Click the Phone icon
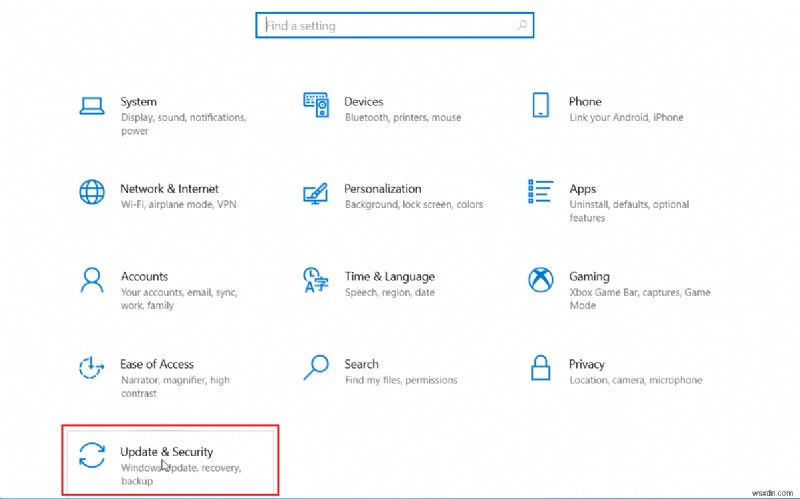This screenshot has width=800, height=499. coord(541,105)
